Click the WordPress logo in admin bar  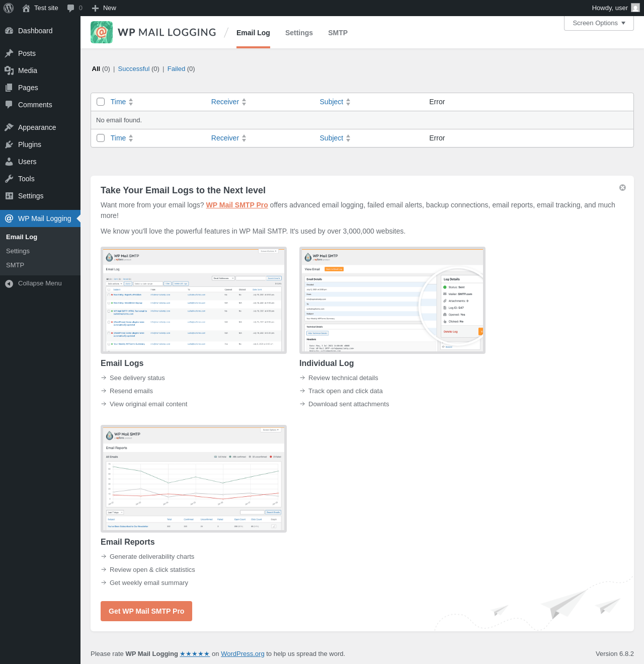pyautogui.click(x=9, y=8)
